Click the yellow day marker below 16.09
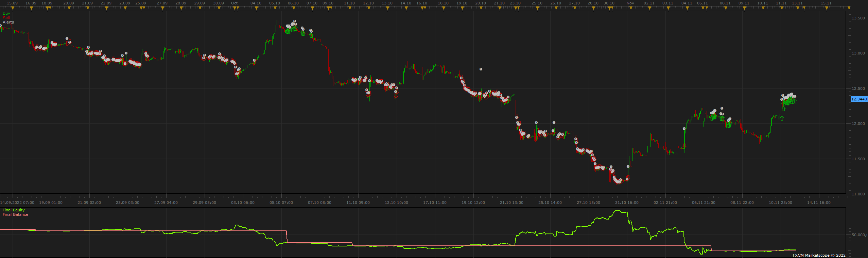This screenshot has width=868, height=258. 31,8
